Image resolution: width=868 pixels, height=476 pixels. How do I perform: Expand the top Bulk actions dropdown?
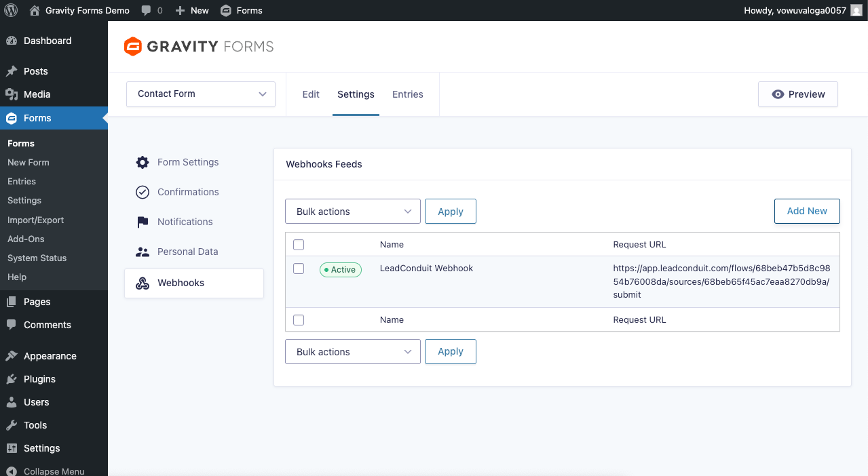[353, 212]
